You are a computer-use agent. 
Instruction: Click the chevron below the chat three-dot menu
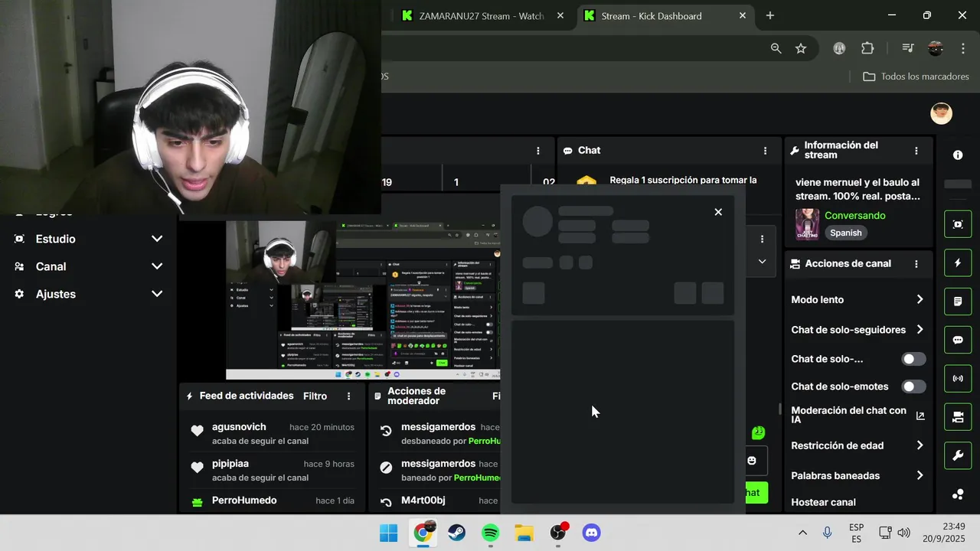(762, 262)
